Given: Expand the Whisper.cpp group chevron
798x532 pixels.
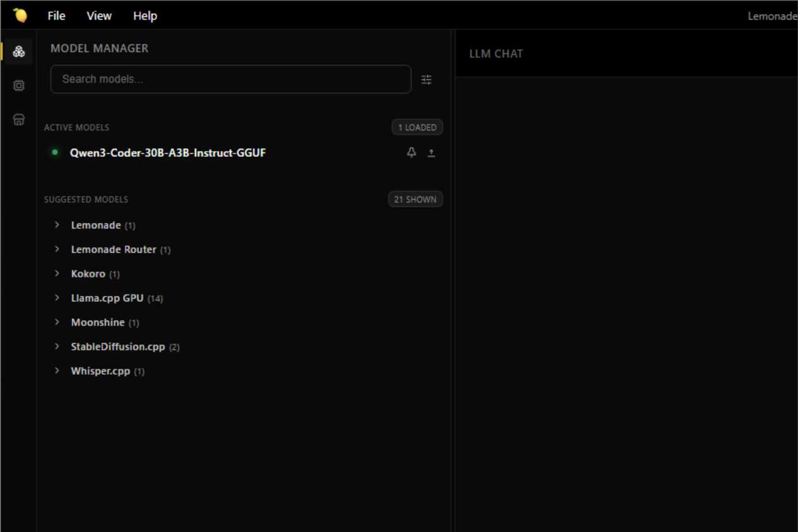Looking at the screenshot, I should coord(57,371).
